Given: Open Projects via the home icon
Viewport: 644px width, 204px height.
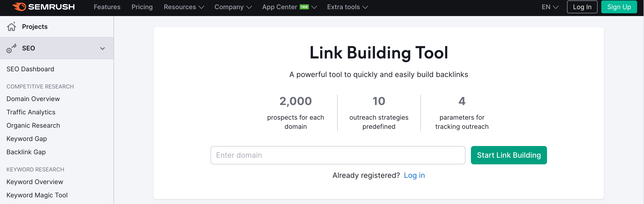Looking at the screenshot, I should (x=11, y=26).
